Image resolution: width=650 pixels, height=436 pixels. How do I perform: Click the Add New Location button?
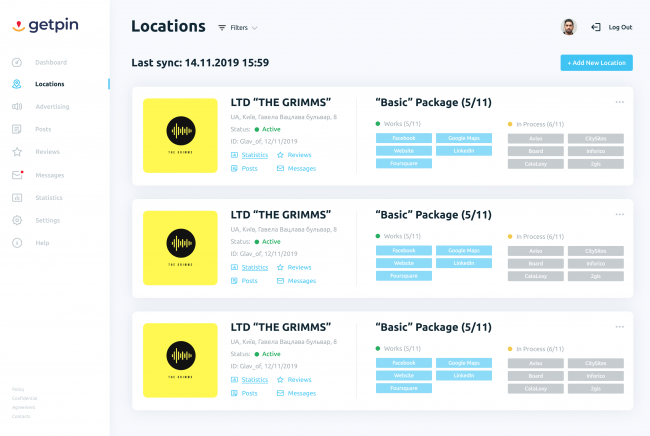(596, 63)
